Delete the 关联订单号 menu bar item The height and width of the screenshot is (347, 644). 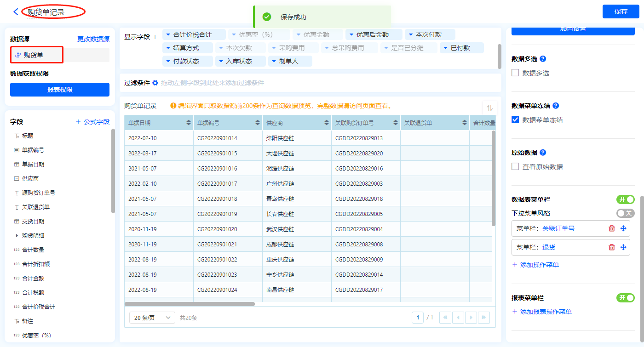611,228
